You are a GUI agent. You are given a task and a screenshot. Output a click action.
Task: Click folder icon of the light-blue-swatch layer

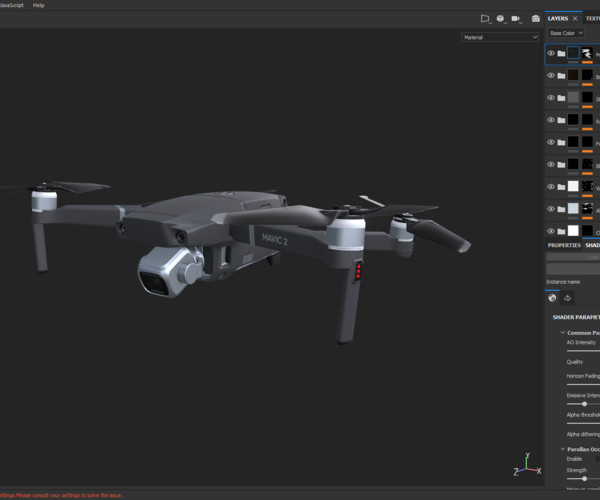[x=561, y=209]
